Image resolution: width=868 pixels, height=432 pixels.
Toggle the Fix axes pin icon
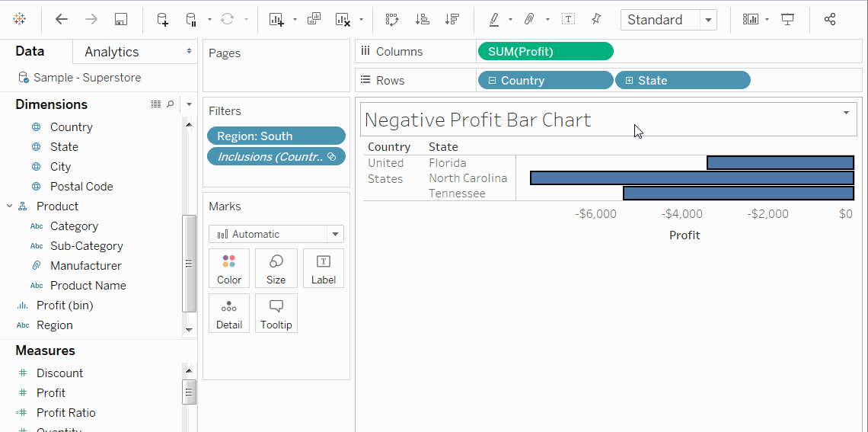(x=596, y=20)
